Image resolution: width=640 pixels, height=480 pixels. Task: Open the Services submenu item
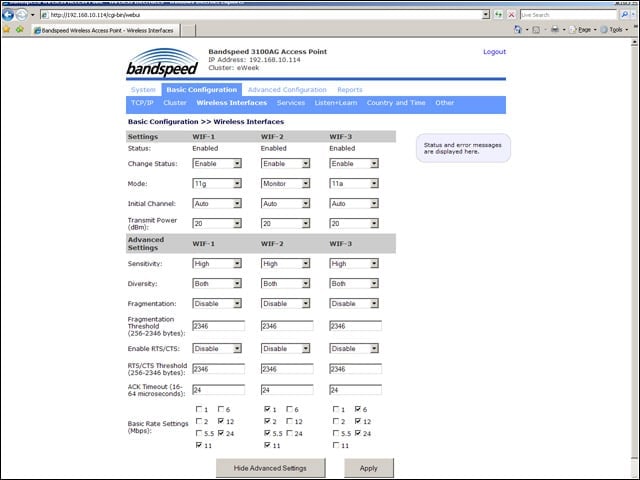291,103
